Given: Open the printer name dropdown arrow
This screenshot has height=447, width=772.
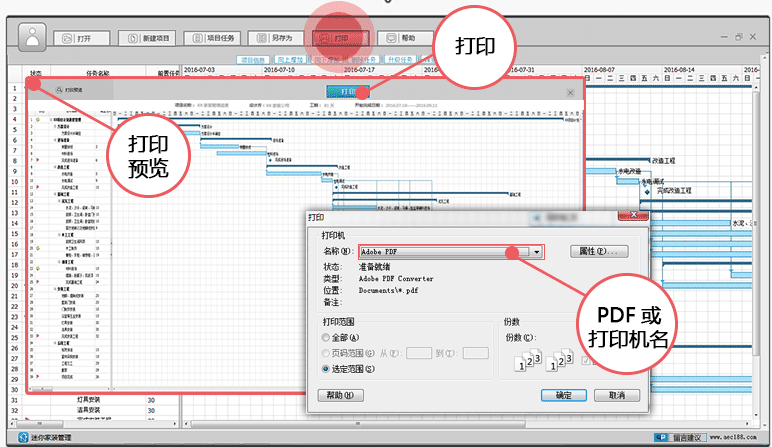Looking at the screenshot, I should (536, 252).
